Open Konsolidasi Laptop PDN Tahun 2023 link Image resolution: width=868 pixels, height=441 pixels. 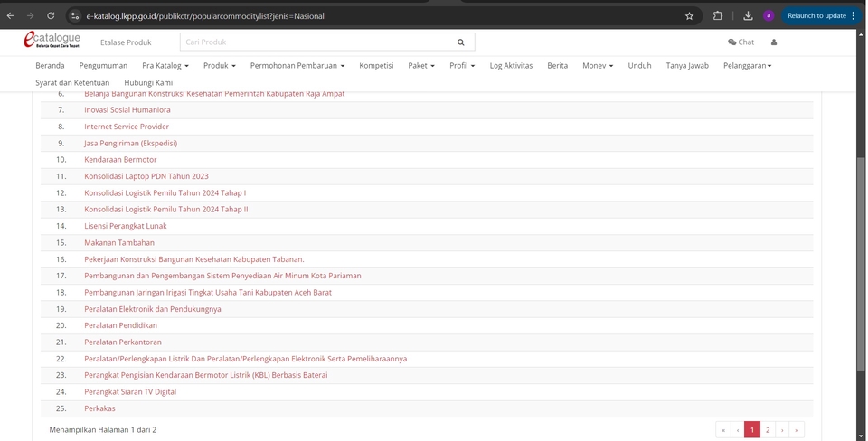coord(146,176)
